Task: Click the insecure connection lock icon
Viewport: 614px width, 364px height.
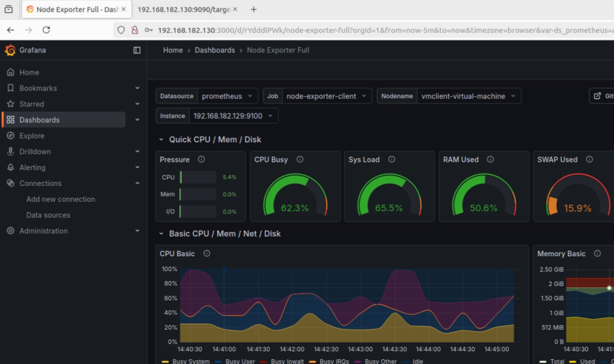Action: [135, 30]
